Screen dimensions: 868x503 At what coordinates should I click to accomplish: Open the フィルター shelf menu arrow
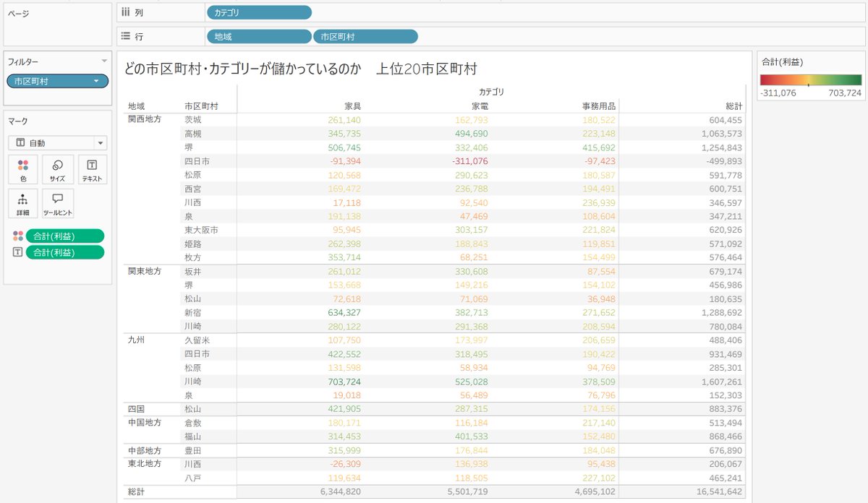click(x=104, y=61)
